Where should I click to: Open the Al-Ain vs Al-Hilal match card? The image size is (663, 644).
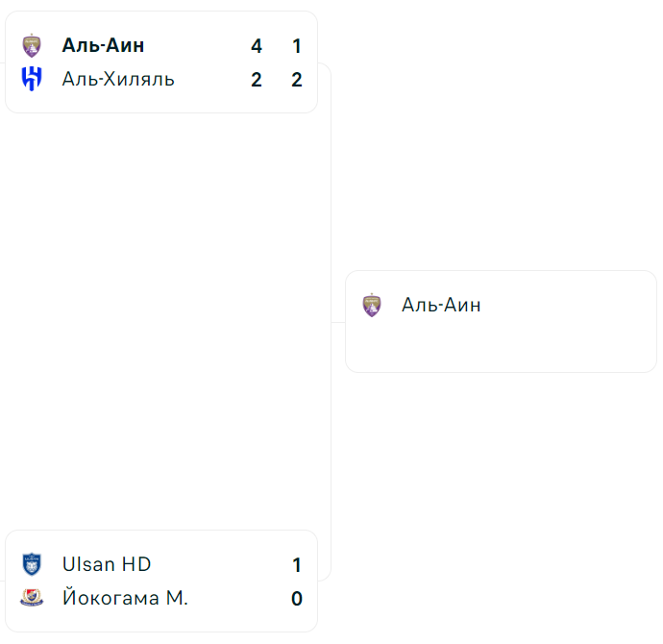[161, 62]
